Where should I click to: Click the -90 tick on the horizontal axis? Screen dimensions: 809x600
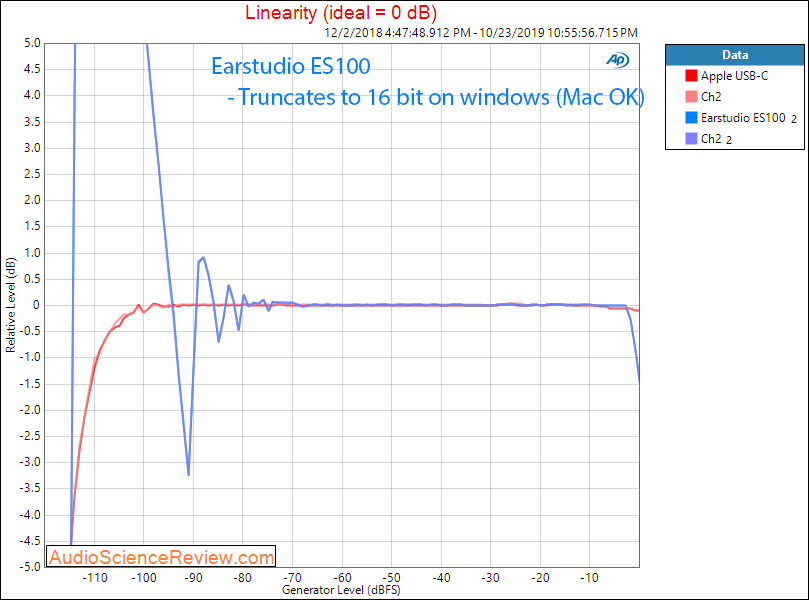click(x=193, y=578)
